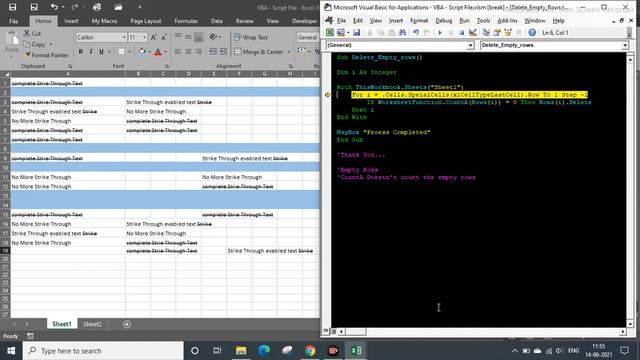The height and width of the screenshot is (360, 640).
Task: Increase indent in Excel's Alignment group
Action: tap(223, 51)
